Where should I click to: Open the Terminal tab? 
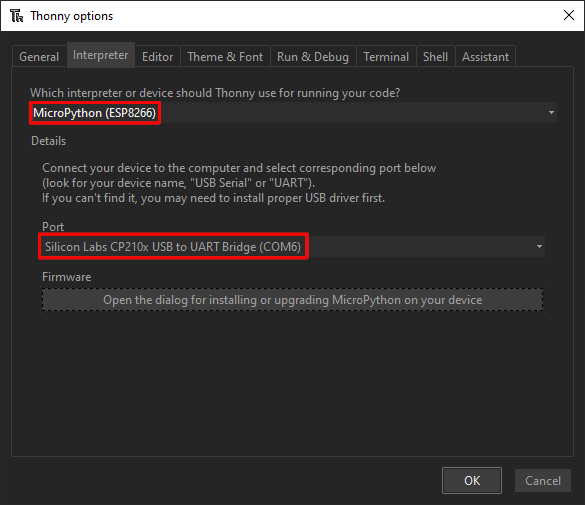pyautogui.click(x=386, y=57)
